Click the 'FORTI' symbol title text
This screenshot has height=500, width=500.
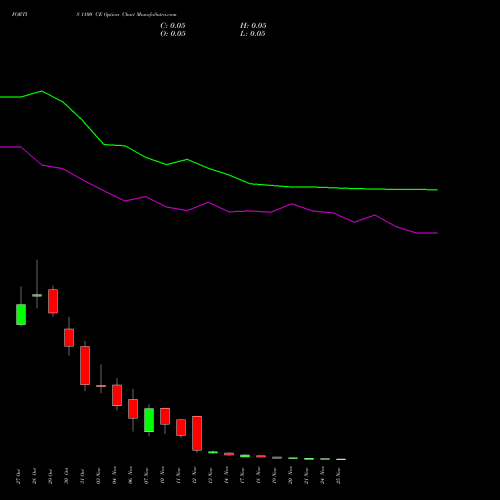pos(20,14)
